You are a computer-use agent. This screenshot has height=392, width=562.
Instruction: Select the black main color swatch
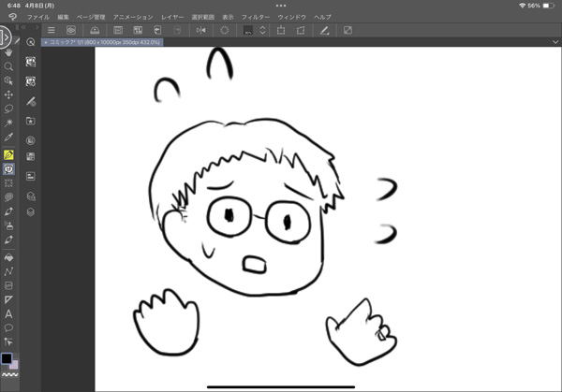pyautogui.click(x=7, y=358)
